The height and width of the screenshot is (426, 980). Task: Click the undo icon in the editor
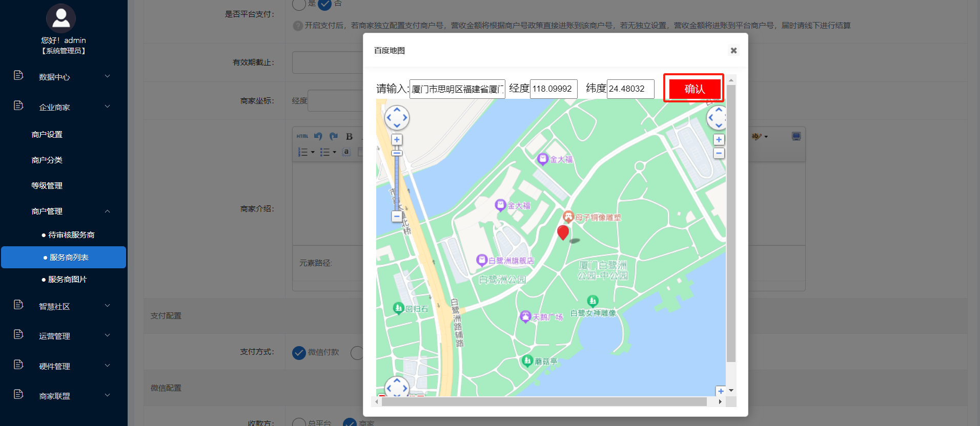pyautogui.click(x=318, y=136)
